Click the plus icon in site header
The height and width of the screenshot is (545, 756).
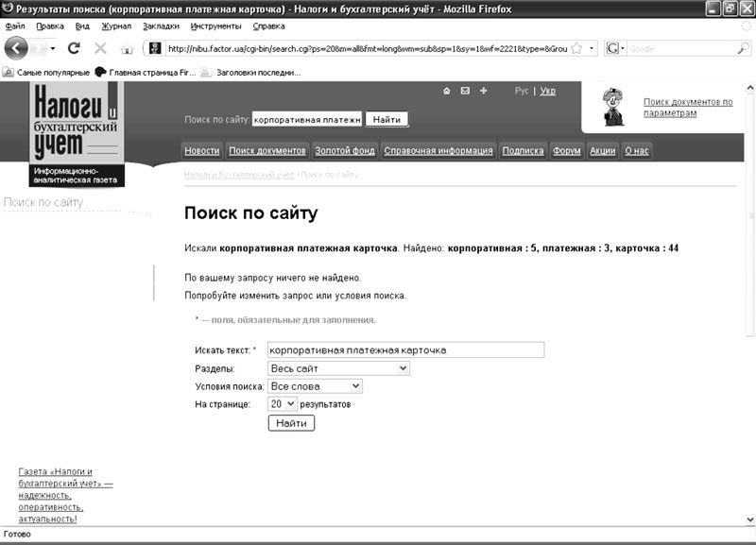pos(484,92)
